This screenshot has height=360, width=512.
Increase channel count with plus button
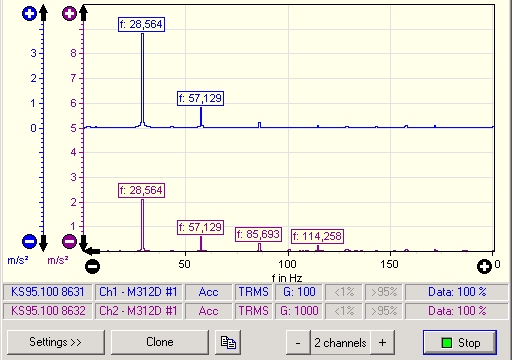click(x=383, y=343)
